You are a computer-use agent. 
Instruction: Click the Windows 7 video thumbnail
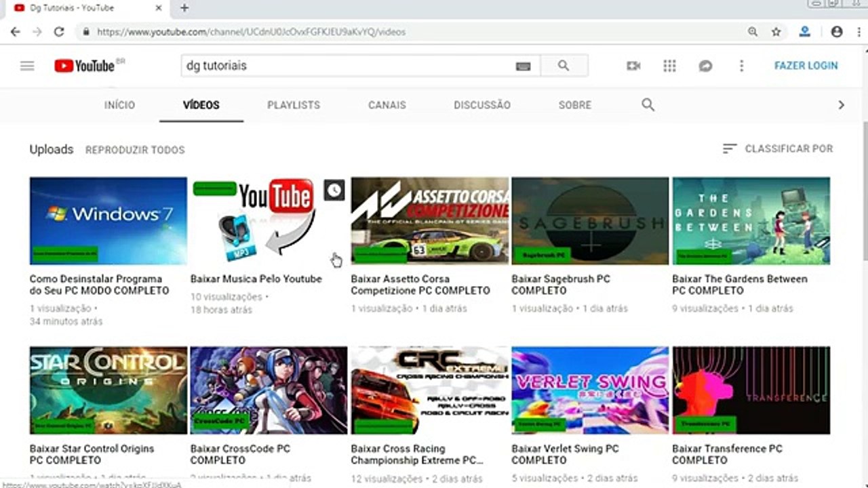[x=108, y=221]
